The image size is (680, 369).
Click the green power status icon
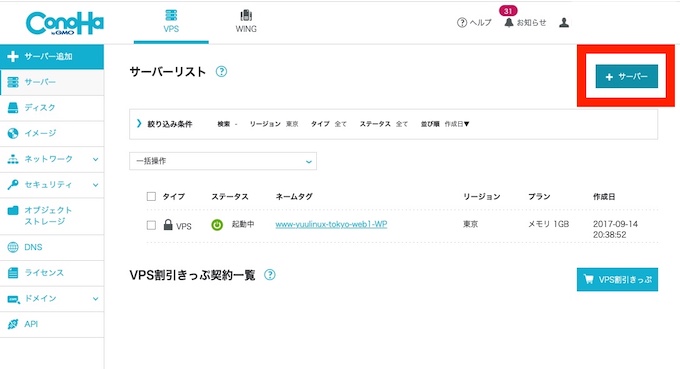pos(217,225)
